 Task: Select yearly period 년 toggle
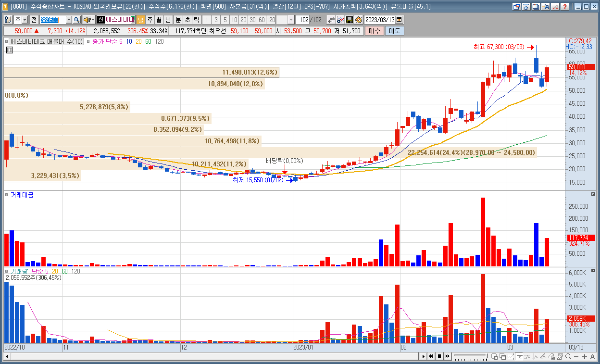click(x=168, y=20)
